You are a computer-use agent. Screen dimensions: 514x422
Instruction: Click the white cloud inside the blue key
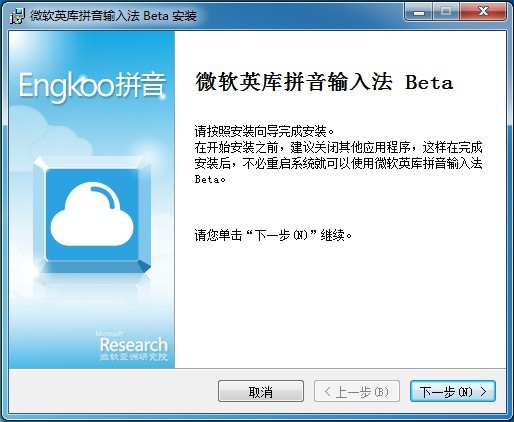click(x=92, y=214)
